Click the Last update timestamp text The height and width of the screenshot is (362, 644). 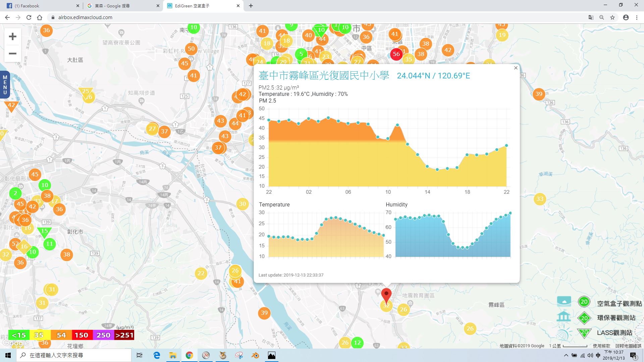click(291, 275)
